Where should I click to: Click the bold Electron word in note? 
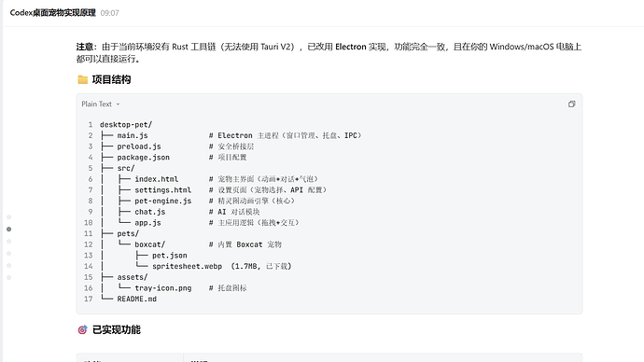pos(350,47)
